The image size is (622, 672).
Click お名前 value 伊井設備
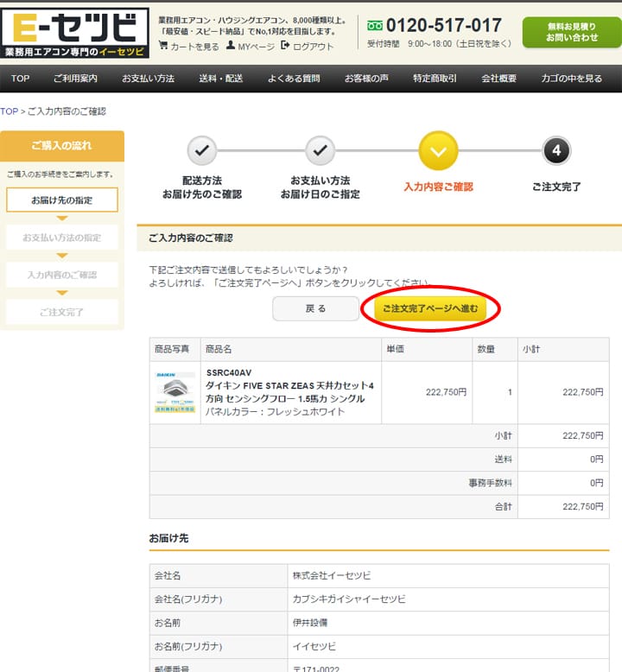(309, 622)
